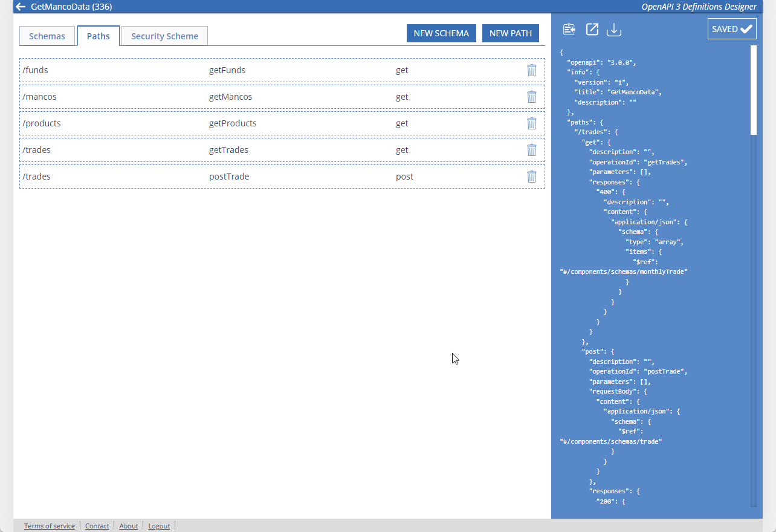The image size is (776, 532).
Task: Select the Paths tab
Action: [99, 36]
